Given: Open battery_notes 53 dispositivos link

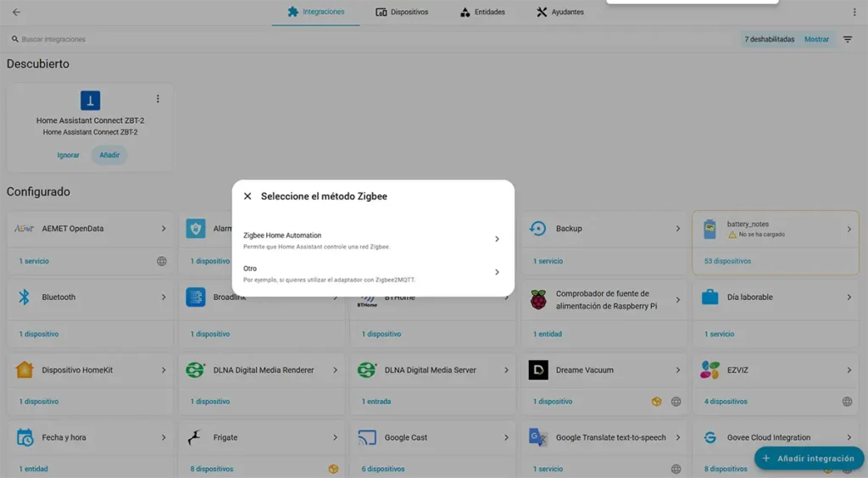Looking at the screenshot, I should (727, 261).
